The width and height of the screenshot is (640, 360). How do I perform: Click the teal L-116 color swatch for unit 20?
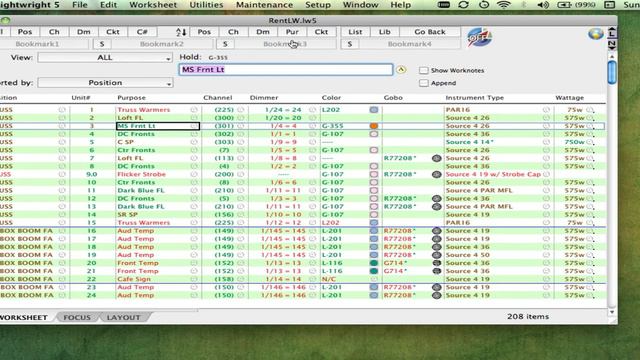click(373, 263)
